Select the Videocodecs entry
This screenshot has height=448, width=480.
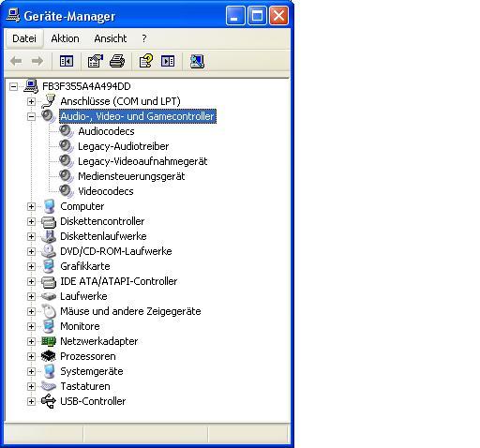(106, 191)
